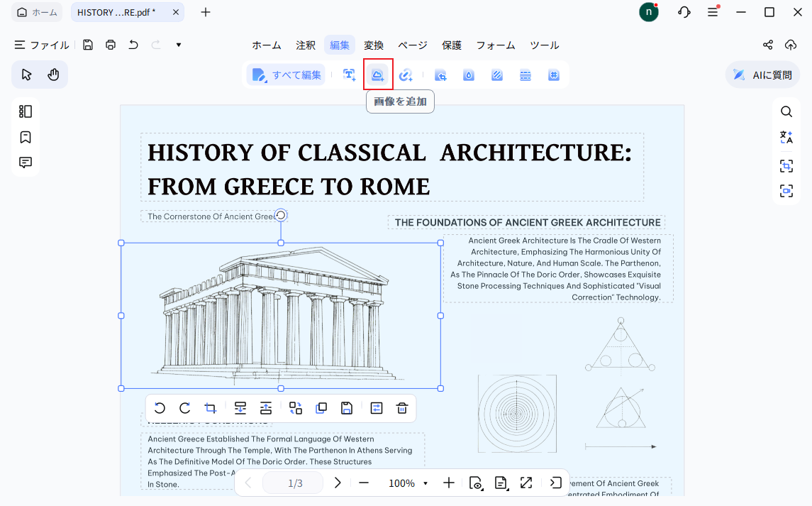The height and width of the screenshot is (506, 812).
Task: Open the ファイル menu
Action: pyautogui.click(x=41, y=45)
